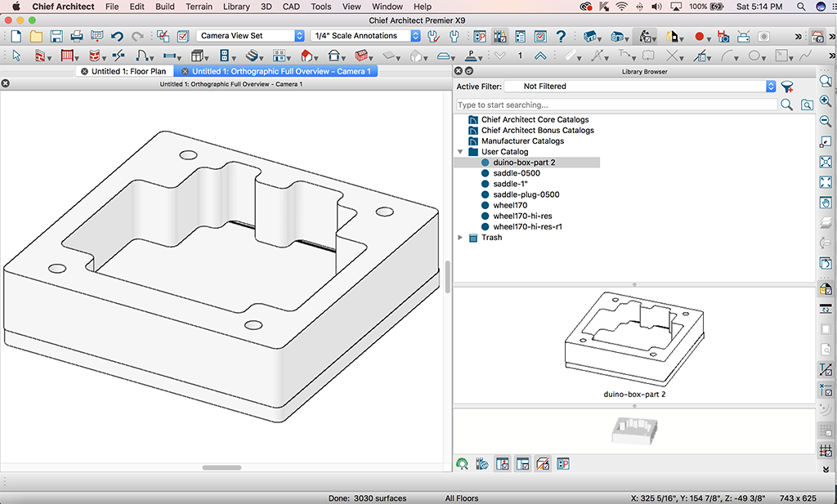837x504 pixels.
Task: Click the library search input field
Action: 616,105
